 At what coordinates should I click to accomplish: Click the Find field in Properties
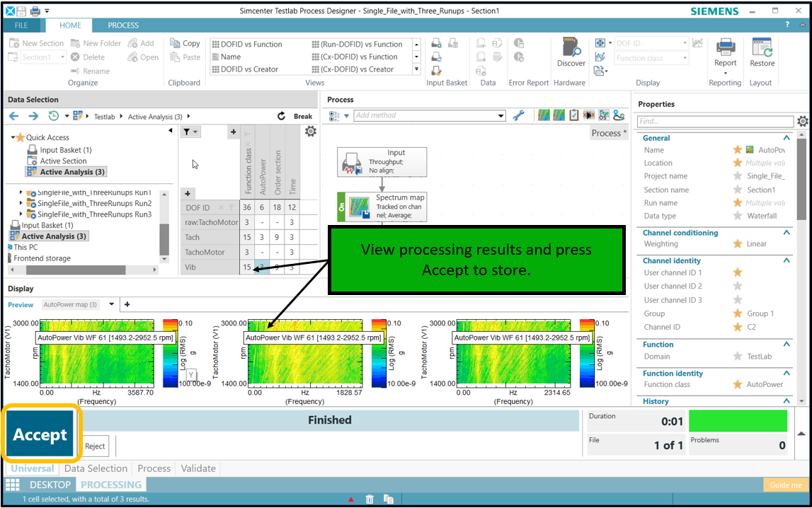(714, 122)
